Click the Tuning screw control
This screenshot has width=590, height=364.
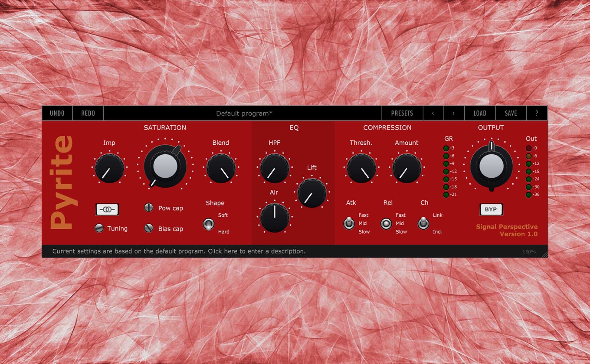click(x=99, y=228)
